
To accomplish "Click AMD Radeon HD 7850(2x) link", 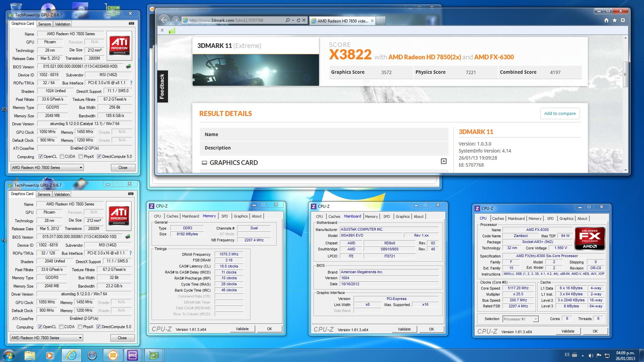I will point(425,57).
